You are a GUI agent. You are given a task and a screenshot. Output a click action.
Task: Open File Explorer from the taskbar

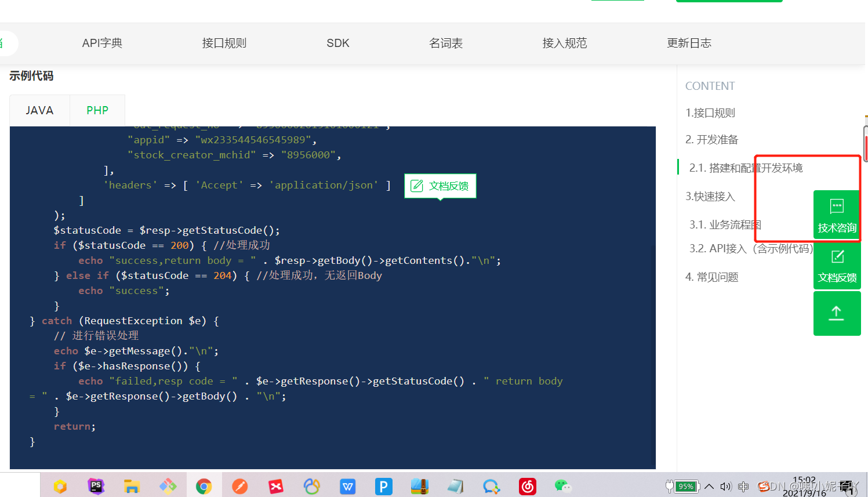tap(132, 486)
